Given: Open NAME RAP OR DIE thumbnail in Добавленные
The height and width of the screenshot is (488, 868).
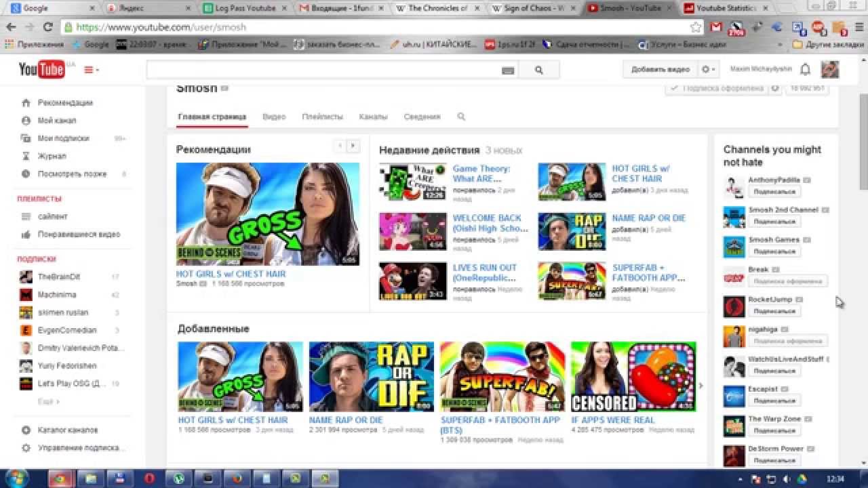Looking at the screenshot, I should [x=372, y=377].
